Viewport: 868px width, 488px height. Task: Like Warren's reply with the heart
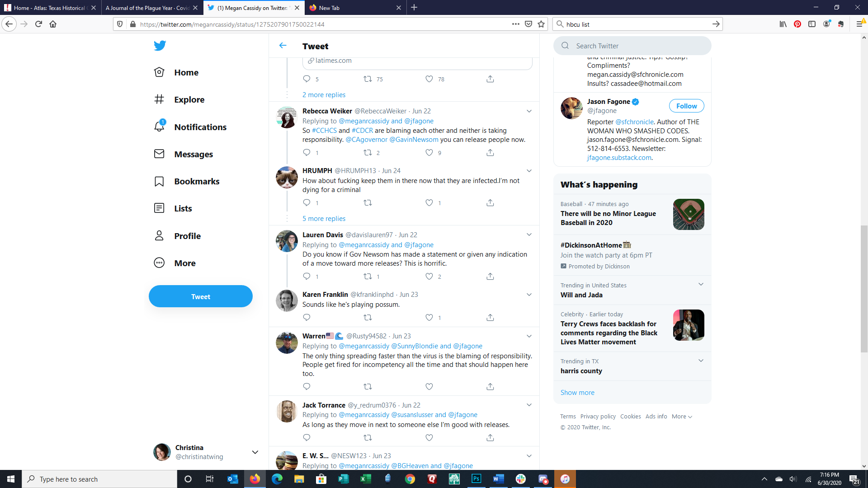click(x=429, y=387)
